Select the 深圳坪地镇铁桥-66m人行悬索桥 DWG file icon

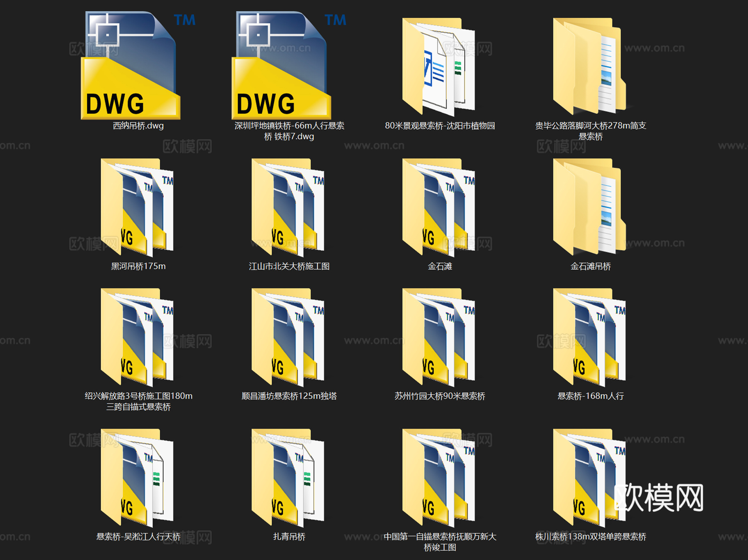(x=289, y=65)
